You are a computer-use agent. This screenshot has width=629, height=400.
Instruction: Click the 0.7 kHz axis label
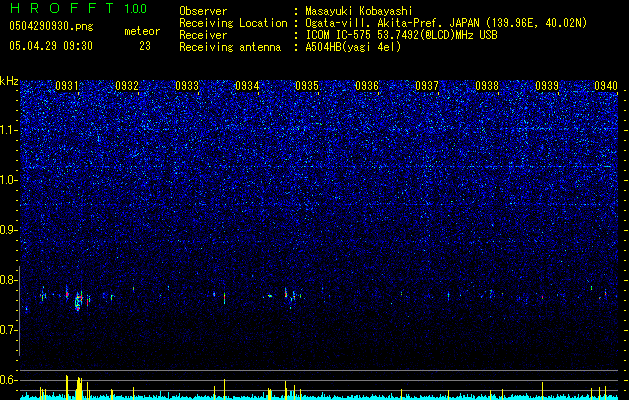pyautogui.click(x=9, y=330)
